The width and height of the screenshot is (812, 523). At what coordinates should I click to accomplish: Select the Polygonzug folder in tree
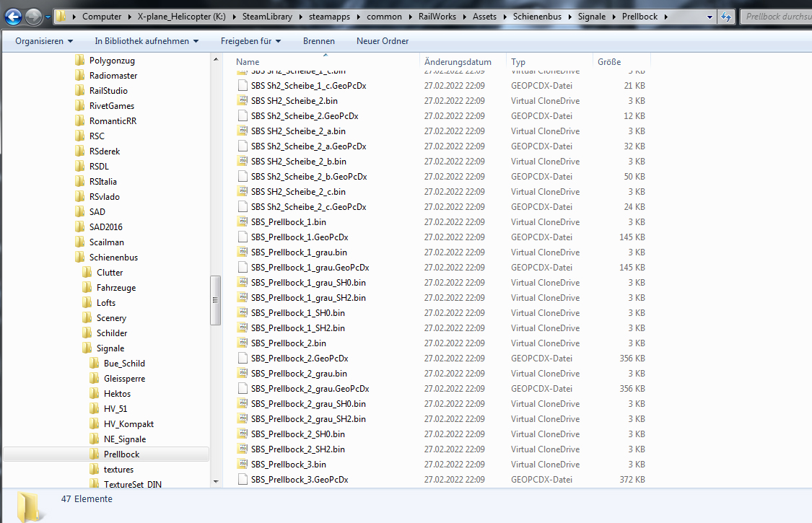click(112, 61)
